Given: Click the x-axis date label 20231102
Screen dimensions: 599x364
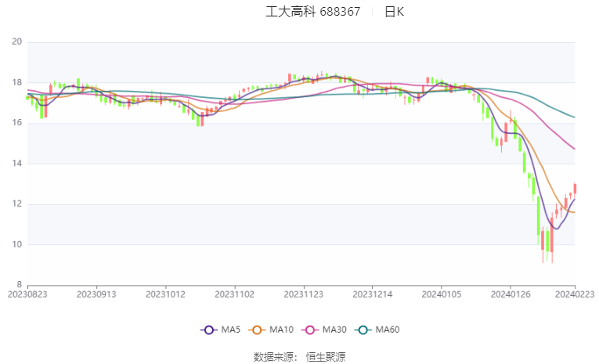Looking at the screenshot, I should pyautogui.click(x=235, y=294).
